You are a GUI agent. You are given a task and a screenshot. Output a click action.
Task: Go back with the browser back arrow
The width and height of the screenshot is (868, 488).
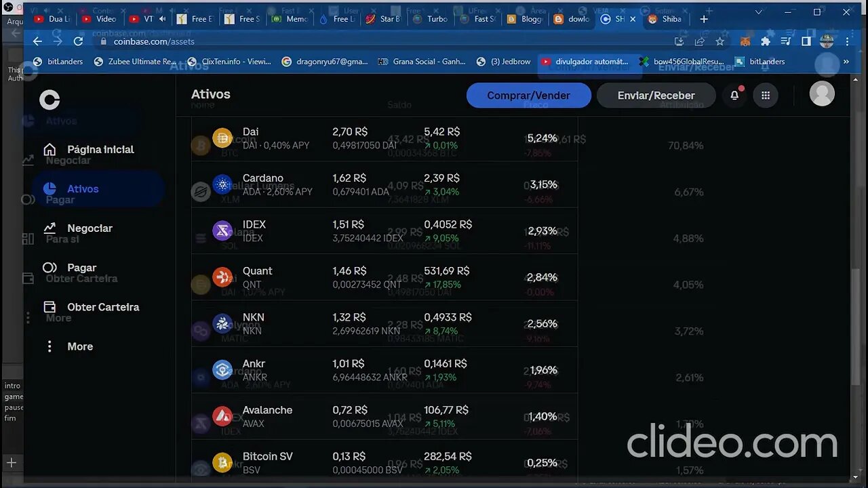pos(37,41)
